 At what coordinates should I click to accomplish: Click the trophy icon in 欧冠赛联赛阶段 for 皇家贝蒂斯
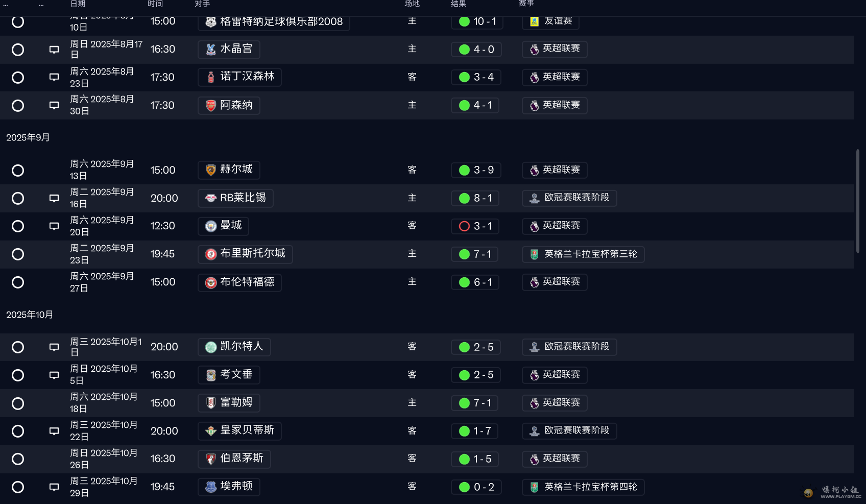point(534,431)
